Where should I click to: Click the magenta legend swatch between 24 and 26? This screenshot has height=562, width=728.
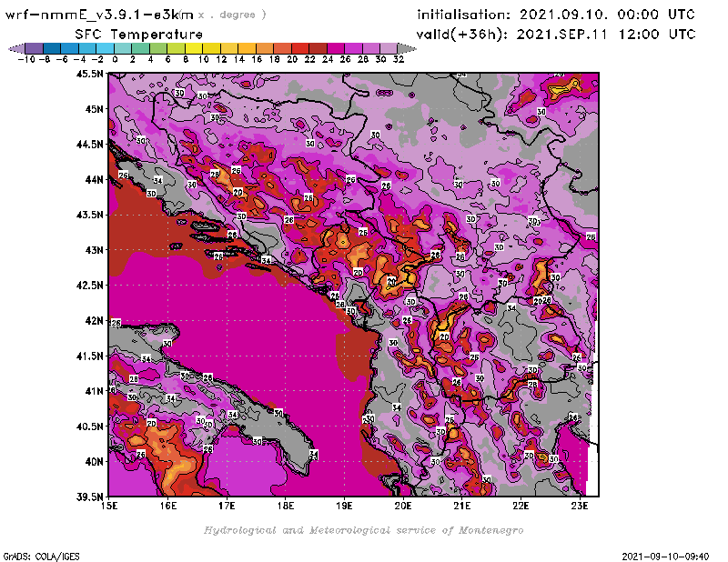tap(336, 48)
